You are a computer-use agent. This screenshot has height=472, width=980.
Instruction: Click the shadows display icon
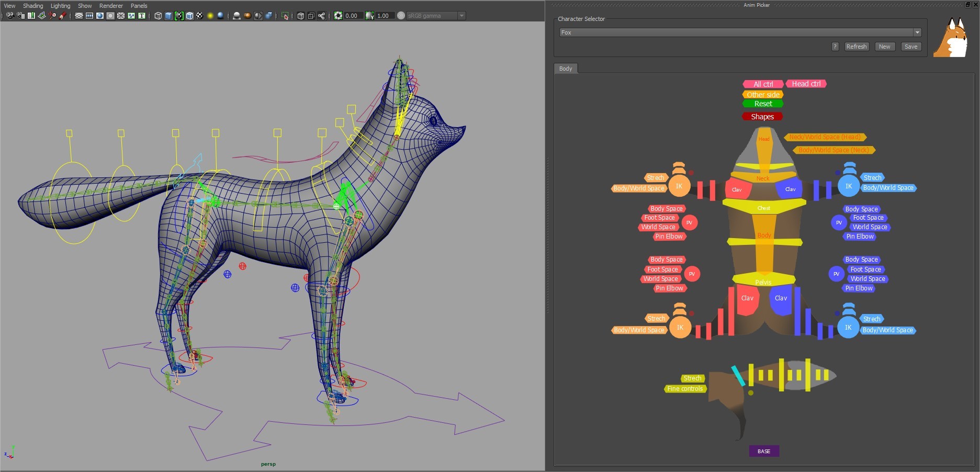[220, 16]
